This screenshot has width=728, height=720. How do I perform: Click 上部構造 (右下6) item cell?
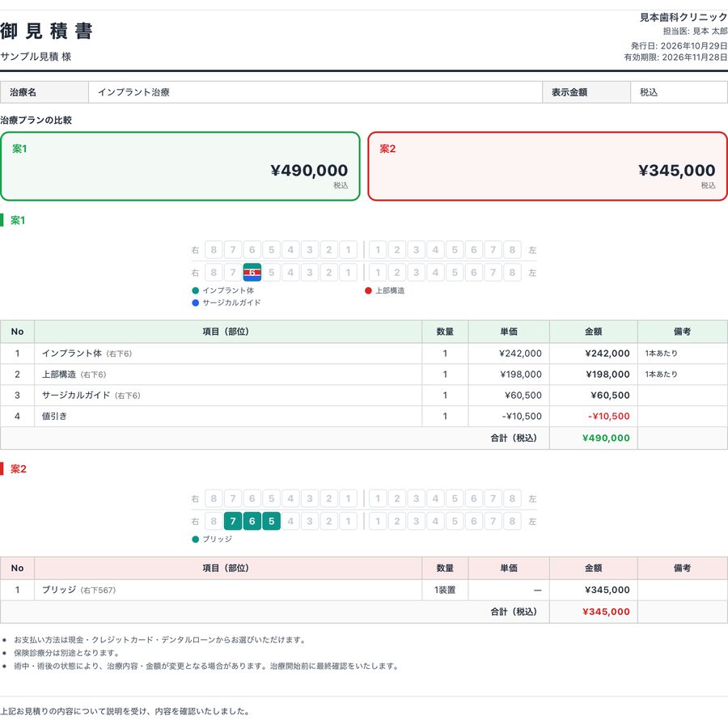228,375
